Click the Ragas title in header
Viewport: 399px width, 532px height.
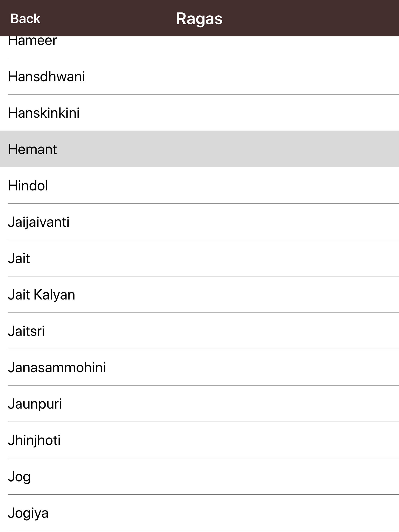pos(199,18)
